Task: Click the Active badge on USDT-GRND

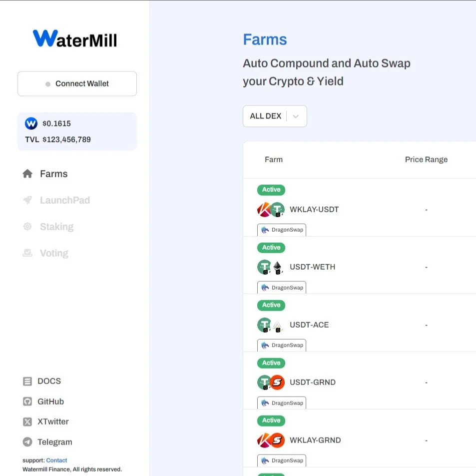Action: (x=271, y=363)
